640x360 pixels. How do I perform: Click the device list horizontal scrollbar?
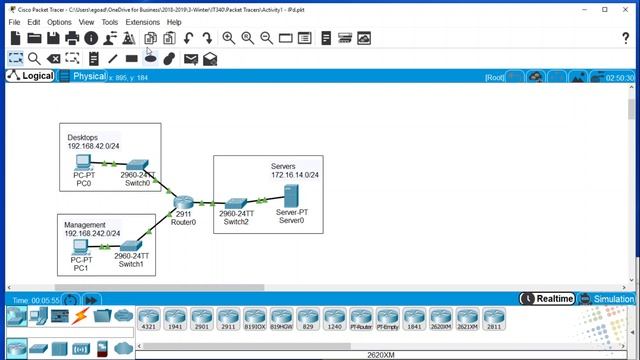coord(247,346)
